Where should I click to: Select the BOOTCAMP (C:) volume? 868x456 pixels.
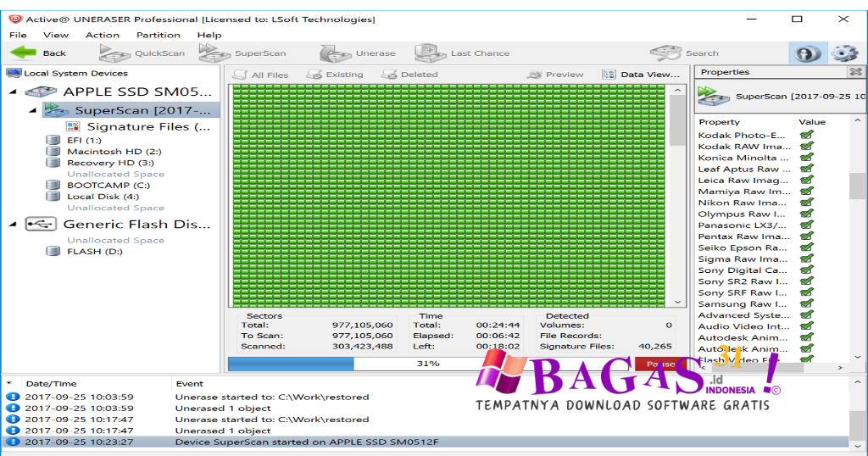click(98, 185)
